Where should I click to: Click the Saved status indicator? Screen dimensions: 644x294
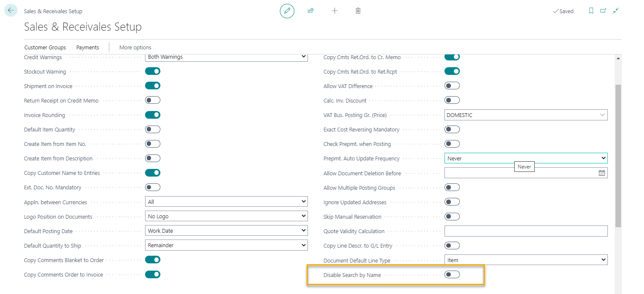coord(563,11)
